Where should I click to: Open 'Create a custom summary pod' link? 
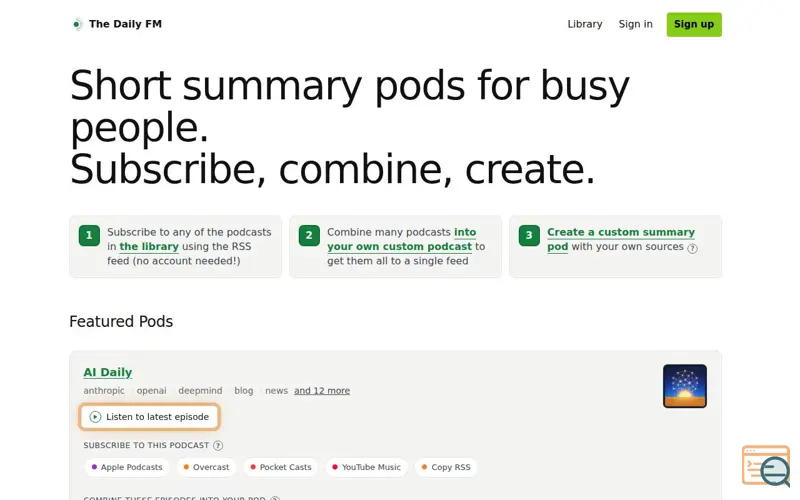coord(621,239)
